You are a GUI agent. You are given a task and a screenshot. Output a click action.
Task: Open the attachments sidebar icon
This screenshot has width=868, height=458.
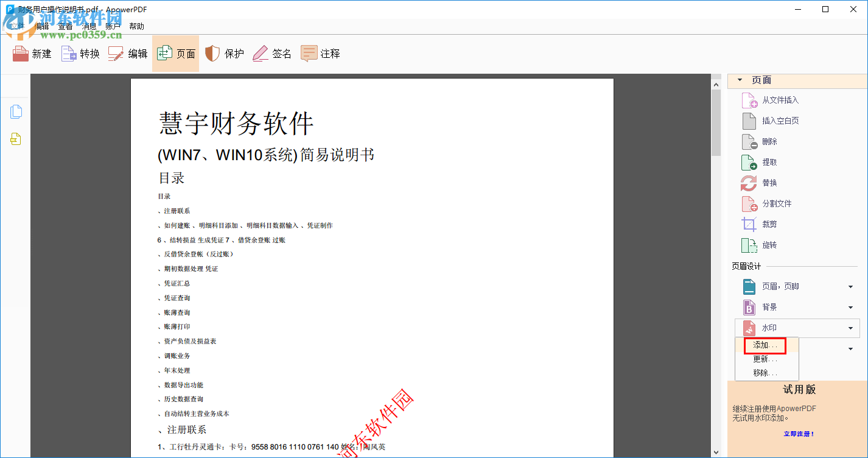tap(16, 139)
